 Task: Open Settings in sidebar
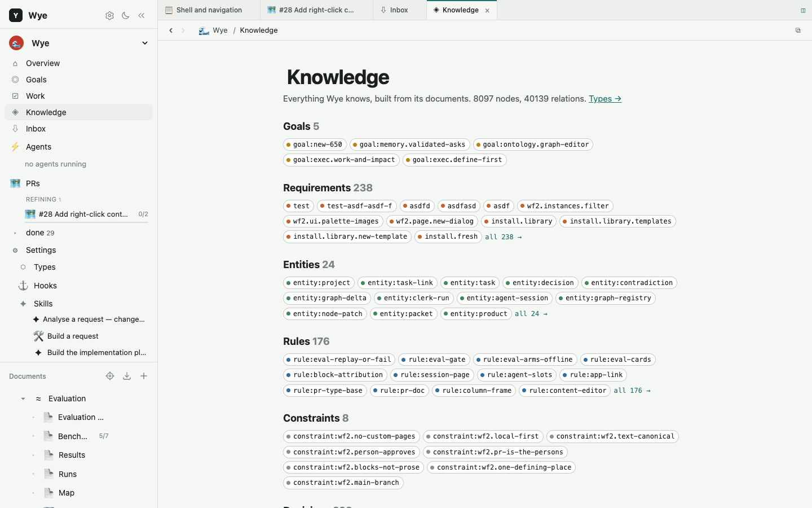point(78,250)
